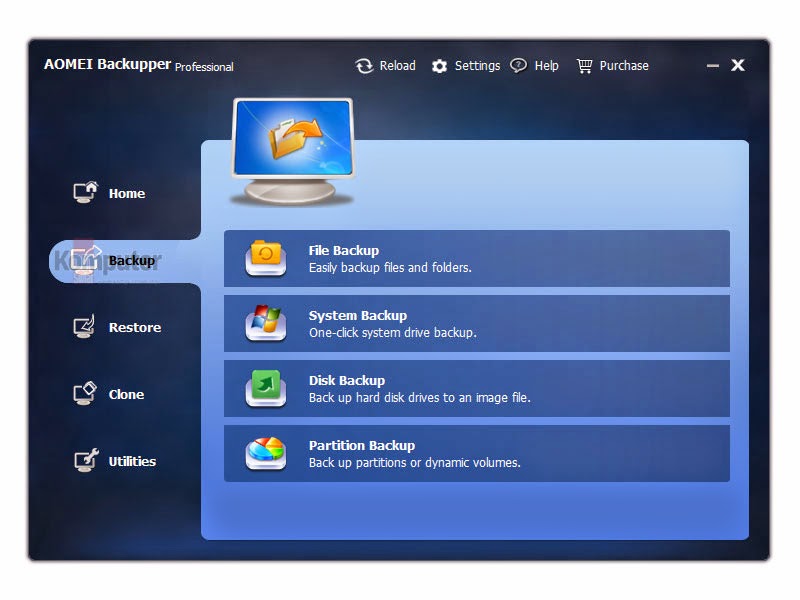This screenshot has width=800, height=600.
Task: Click the Clone sidebar icon
Action: [84, 393]
